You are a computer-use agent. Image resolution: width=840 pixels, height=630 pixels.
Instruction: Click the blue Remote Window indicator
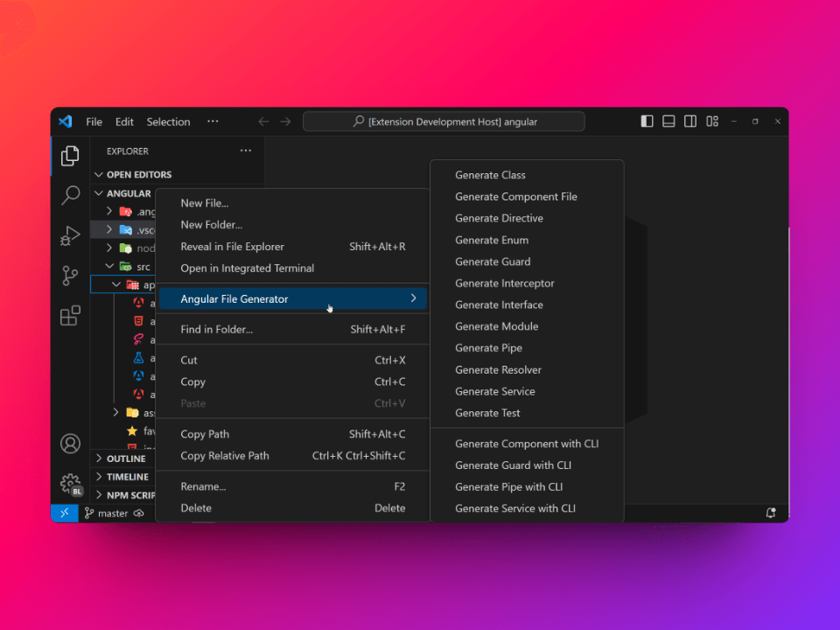[x=64, y=513]
